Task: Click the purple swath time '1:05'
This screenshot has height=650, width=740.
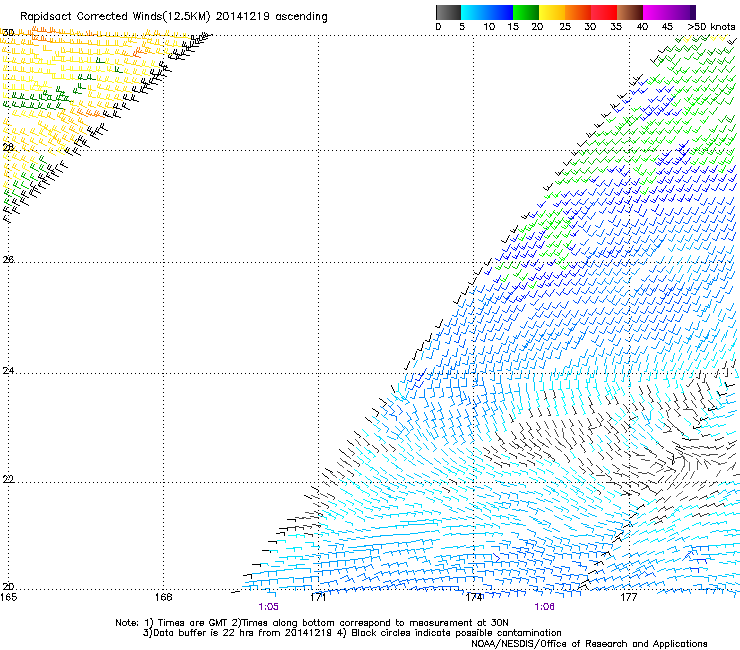Action: tap(268, 607)
